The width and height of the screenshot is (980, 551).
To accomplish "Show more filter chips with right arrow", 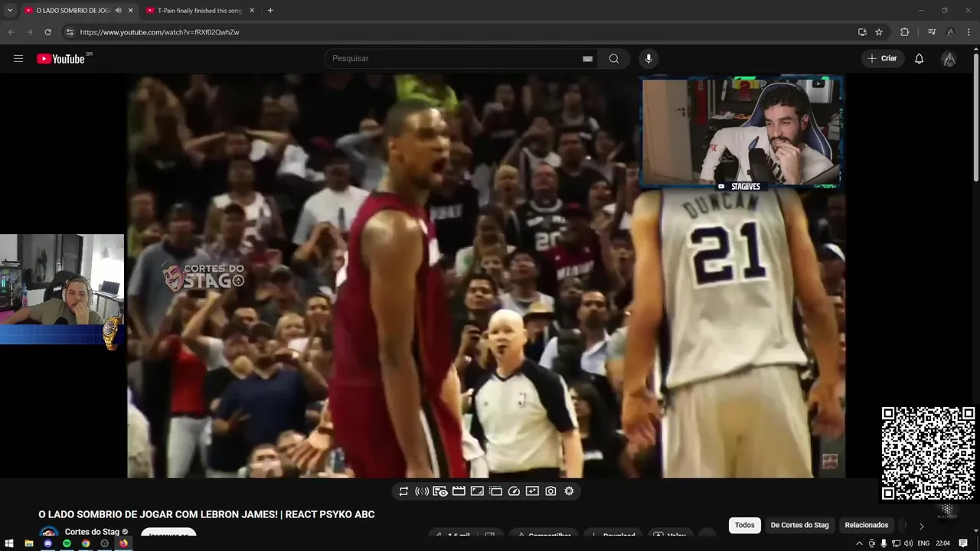I will (x=921, y=526).
